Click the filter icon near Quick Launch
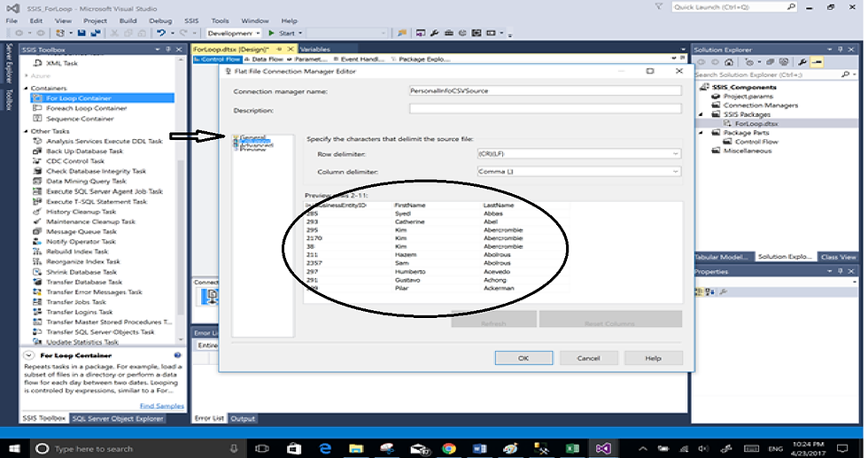Screen dimensions: 868x458 [x=659, y=7]
